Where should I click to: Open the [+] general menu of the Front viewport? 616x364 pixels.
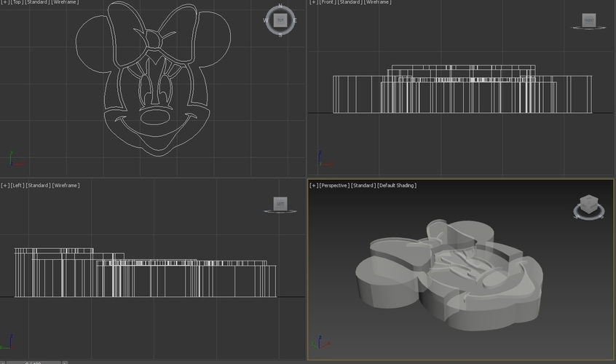[x=314, y=2]
